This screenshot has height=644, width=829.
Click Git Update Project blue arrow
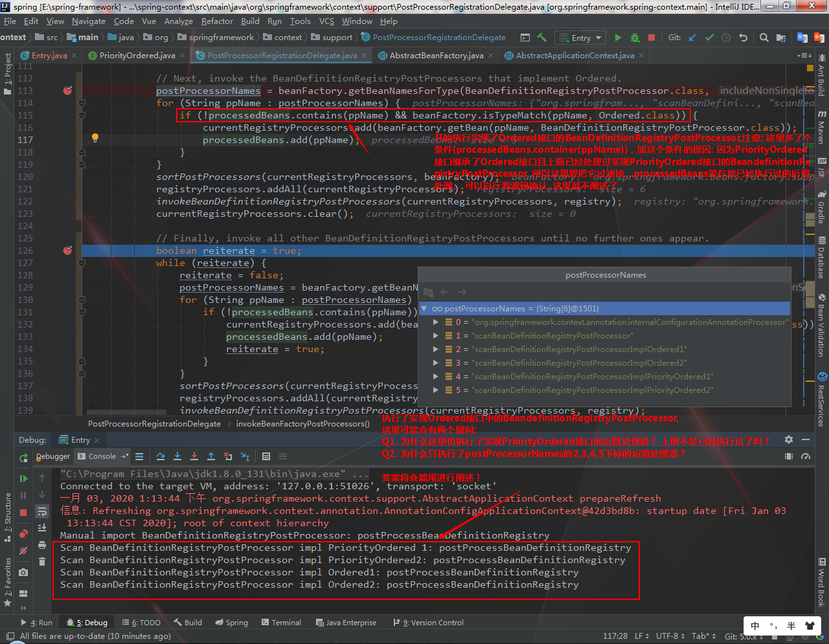(692, 38)
